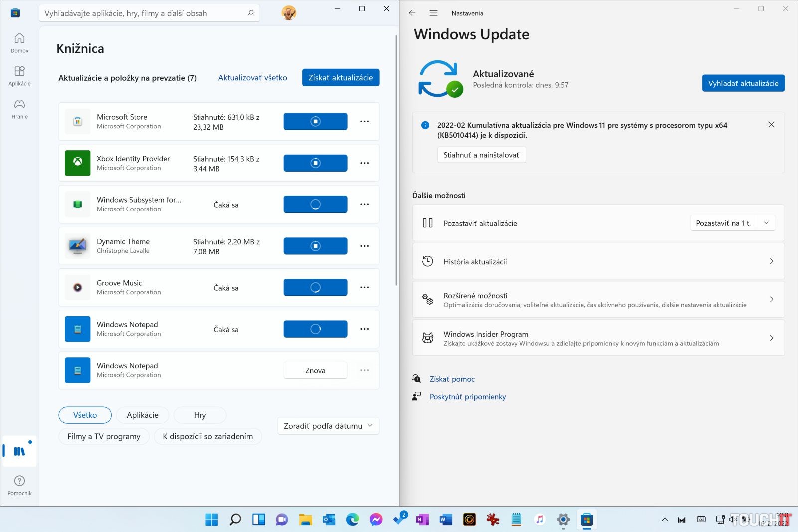Open Microsoft Edge from the taskbar
The width and height of the screenshot is (798, 532).
[x=353, y=520]
